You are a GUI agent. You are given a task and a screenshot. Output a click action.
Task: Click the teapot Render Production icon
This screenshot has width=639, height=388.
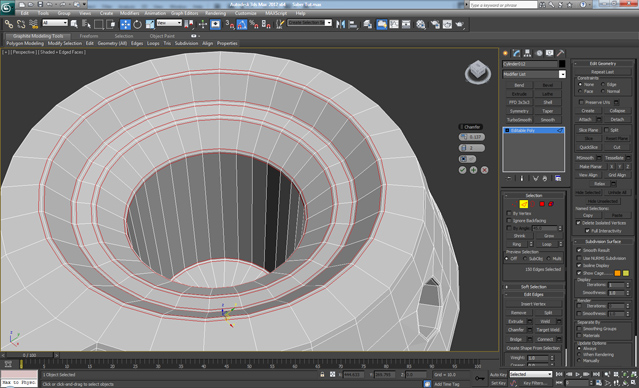(x=460, y=24)
